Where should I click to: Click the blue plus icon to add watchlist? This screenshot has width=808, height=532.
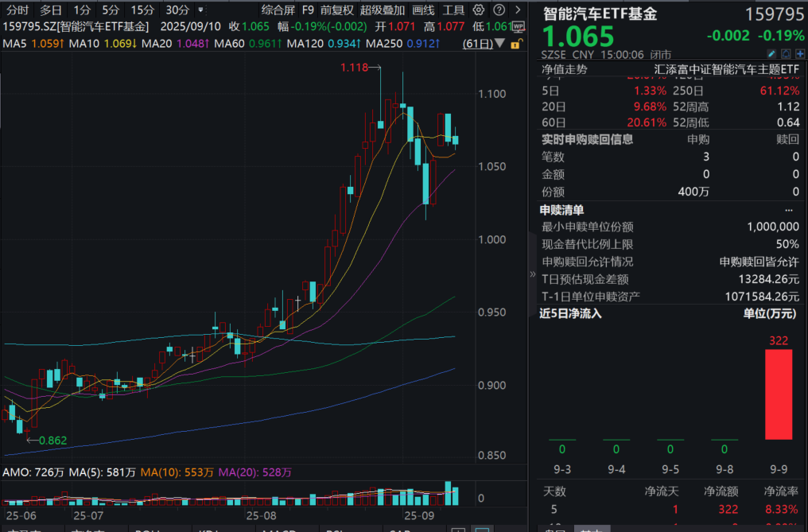coord(800,53)
